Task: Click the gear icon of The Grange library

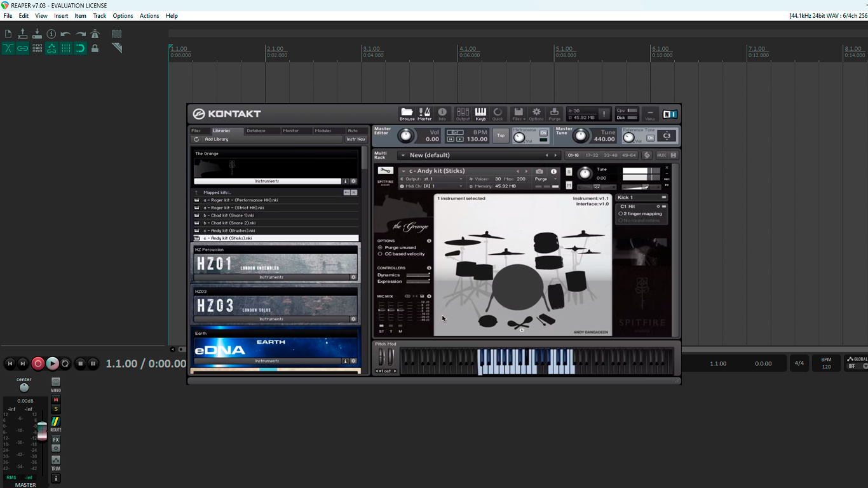Action: (354, 181)
